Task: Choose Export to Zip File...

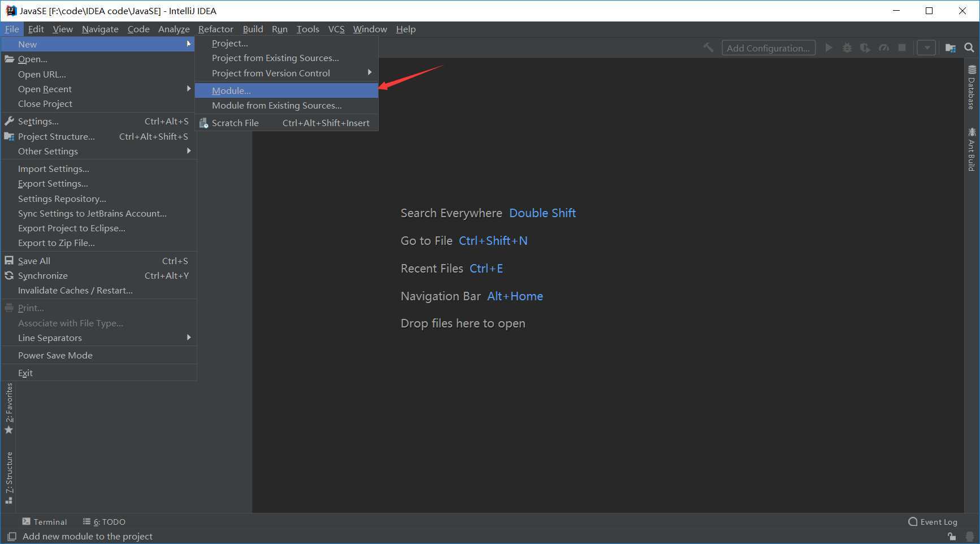Action: (x=98, y=243)
